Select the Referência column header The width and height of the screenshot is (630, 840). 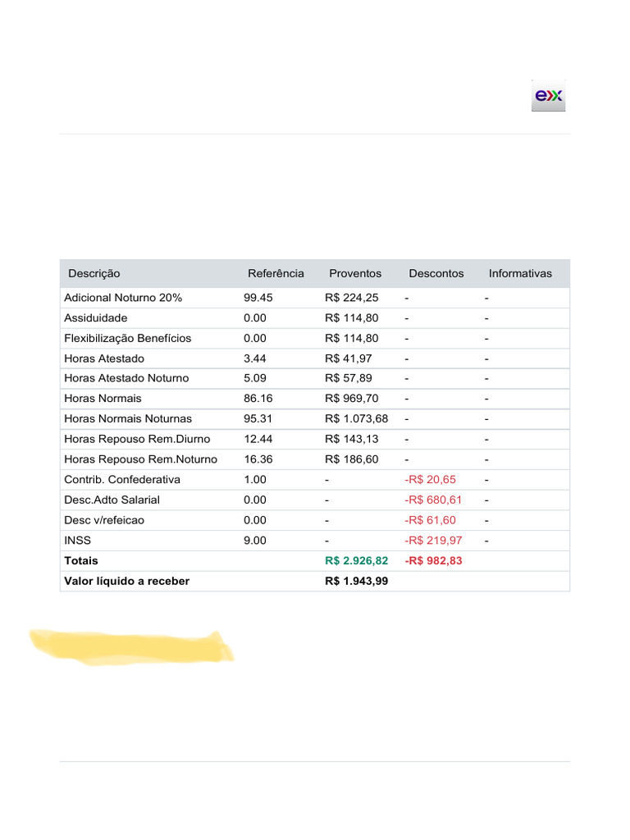[x=276, y=273]
